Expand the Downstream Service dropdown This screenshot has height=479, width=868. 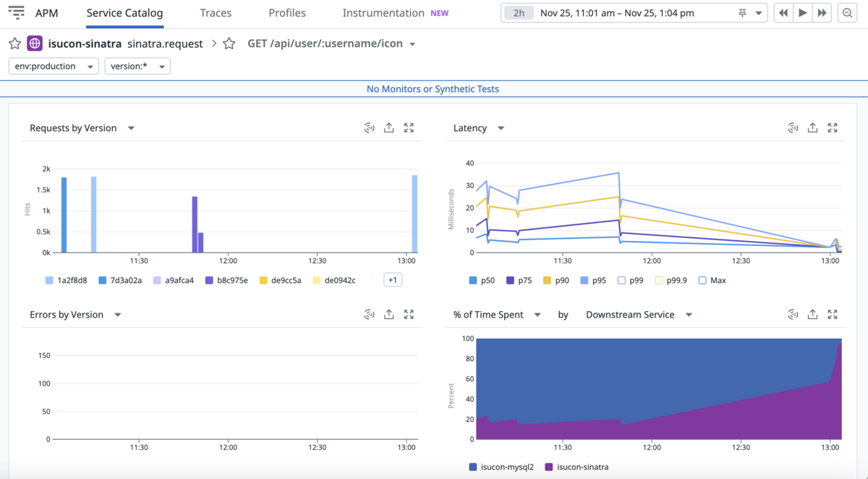click(x=639, y=315)
